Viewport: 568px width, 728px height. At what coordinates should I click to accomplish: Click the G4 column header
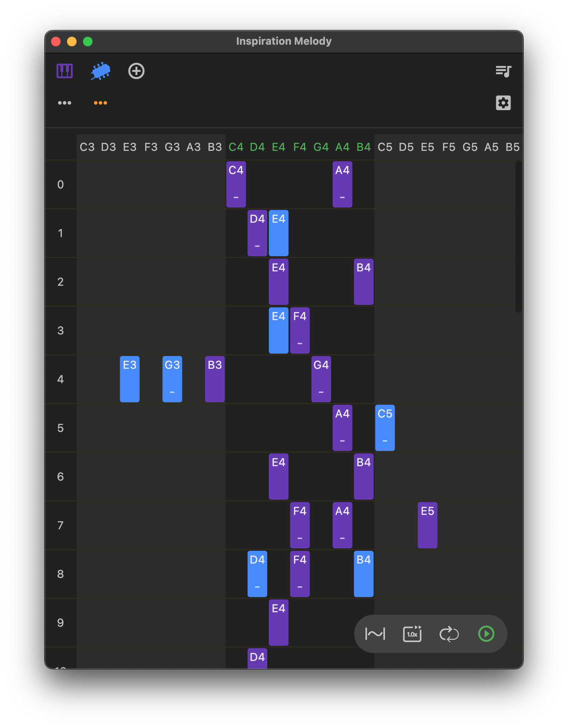[x=321, y=147]
